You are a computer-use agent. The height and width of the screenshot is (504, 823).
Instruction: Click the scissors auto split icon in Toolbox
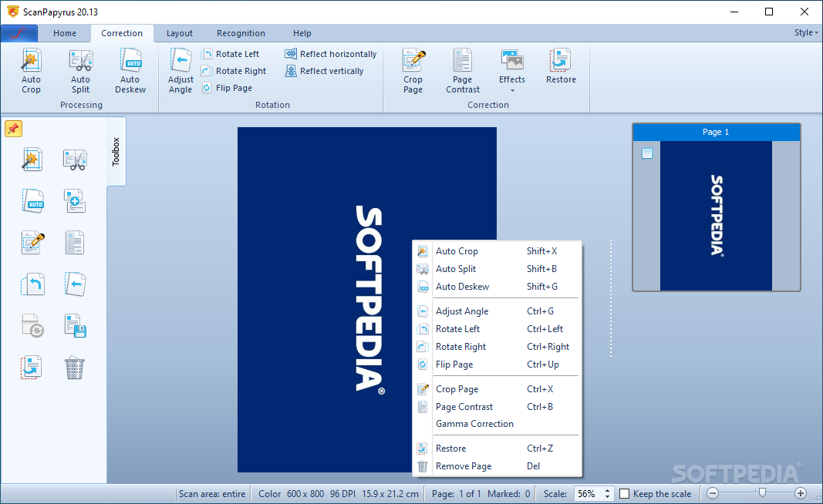click(x=75, y=160)
